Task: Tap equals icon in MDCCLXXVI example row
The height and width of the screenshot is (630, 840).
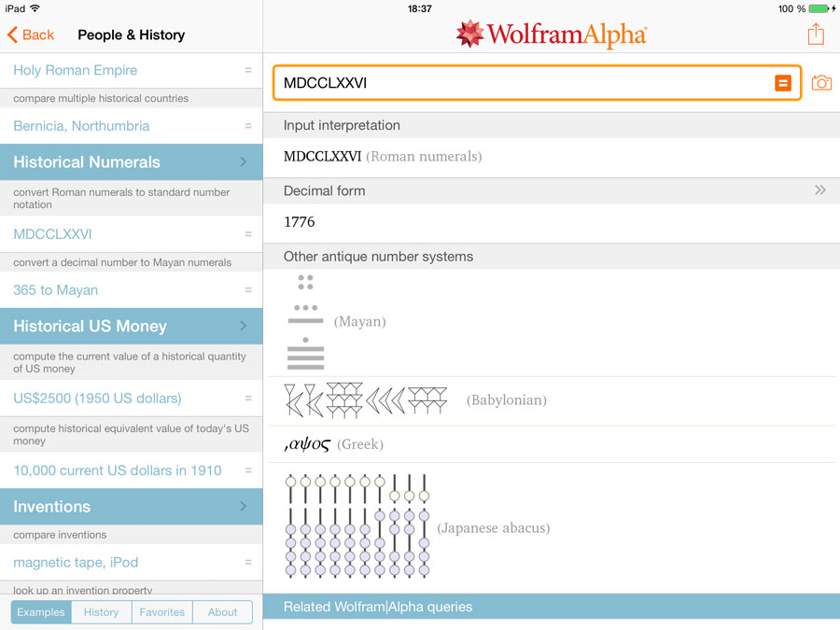Action: 248,233
